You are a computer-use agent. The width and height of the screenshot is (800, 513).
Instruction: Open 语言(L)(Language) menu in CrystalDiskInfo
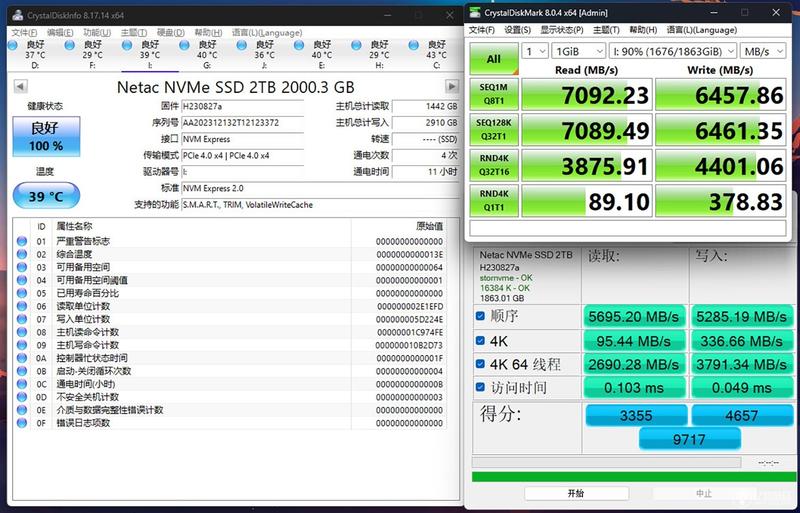[x=267, y=33]
